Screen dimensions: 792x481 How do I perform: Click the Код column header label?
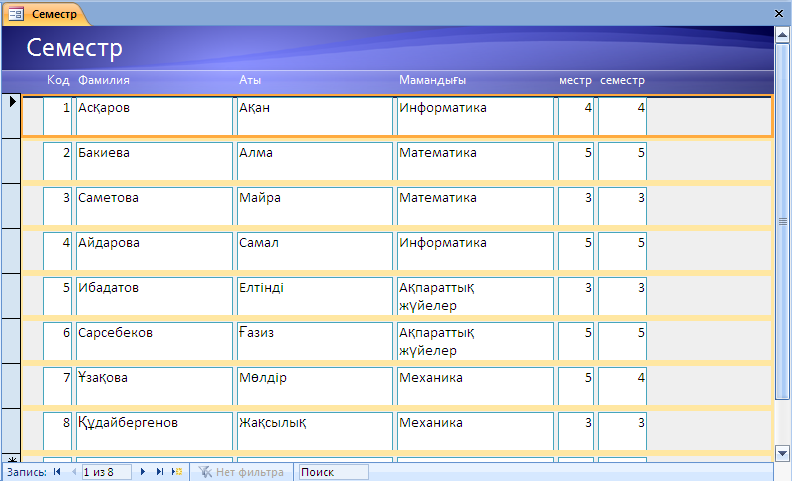pyautogui.click(x=58, y=80)
